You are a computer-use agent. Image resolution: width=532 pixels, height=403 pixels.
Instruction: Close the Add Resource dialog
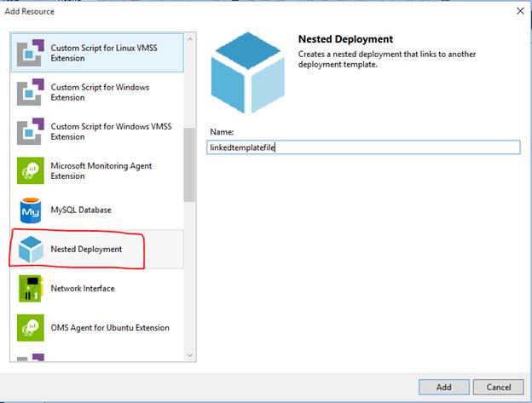pyautogui.click(x=520, y=11)
